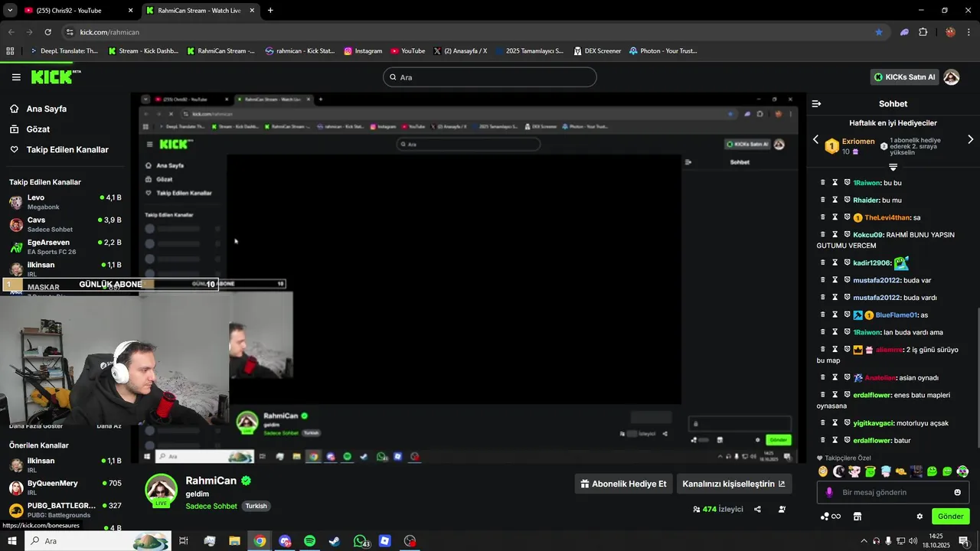Insert the moon emote
The width and height of the screenshot is (980, 551).
838,471
